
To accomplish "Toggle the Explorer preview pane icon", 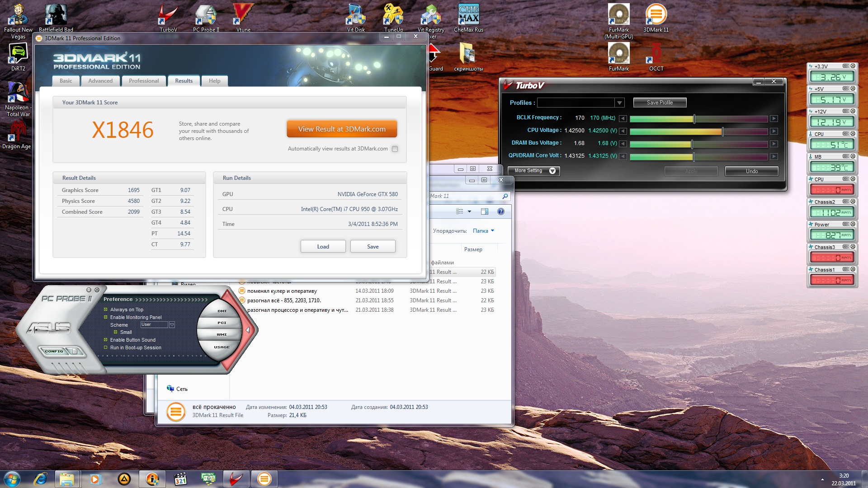I will click(x=485, y=211).
